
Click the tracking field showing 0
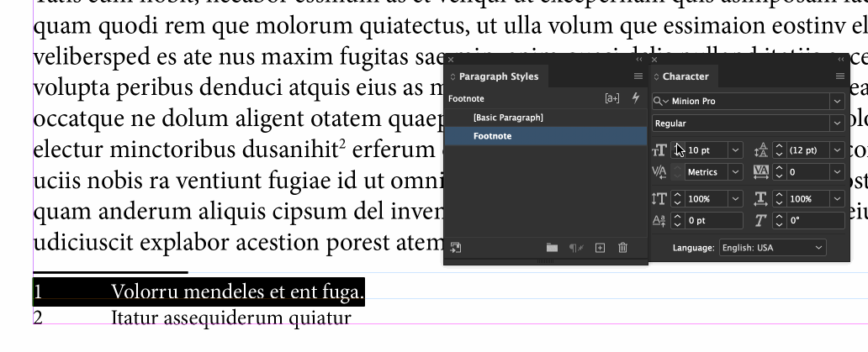pyautogui.click(x=808, y=172)
